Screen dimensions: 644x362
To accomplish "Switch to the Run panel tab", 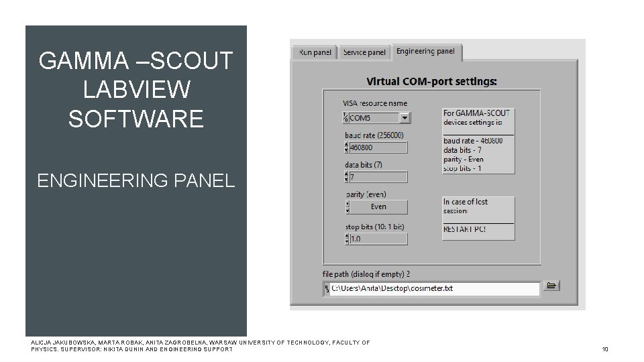I will tap(315, 52).
